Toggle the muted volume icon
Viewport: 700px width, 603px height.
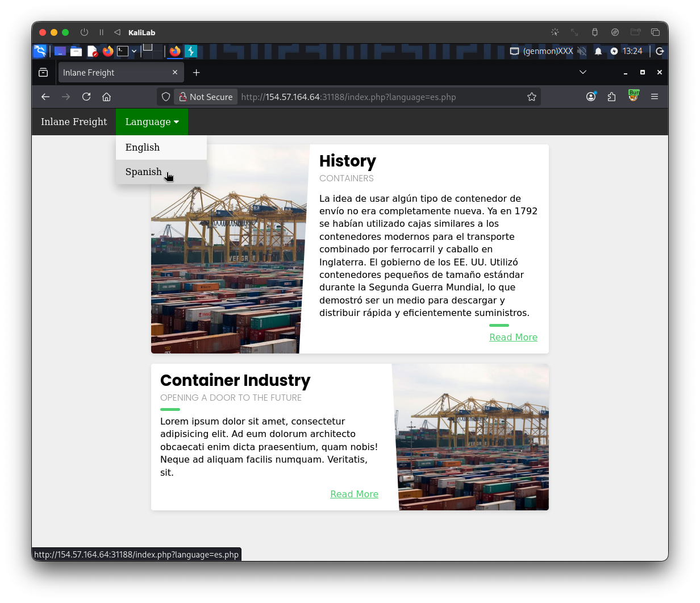pyautogui.click(x=582, y=51)
